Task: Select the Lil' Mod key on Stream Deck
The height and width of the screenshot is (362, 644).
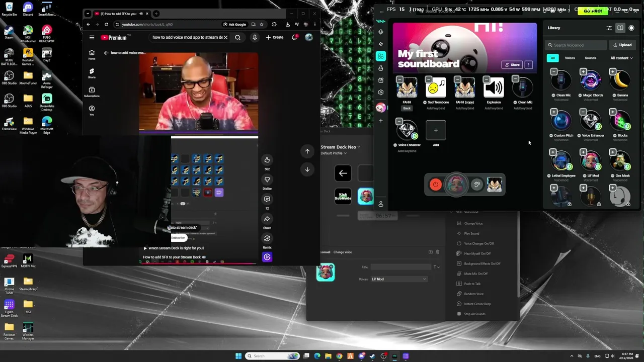Action: [x=366, y=196]
